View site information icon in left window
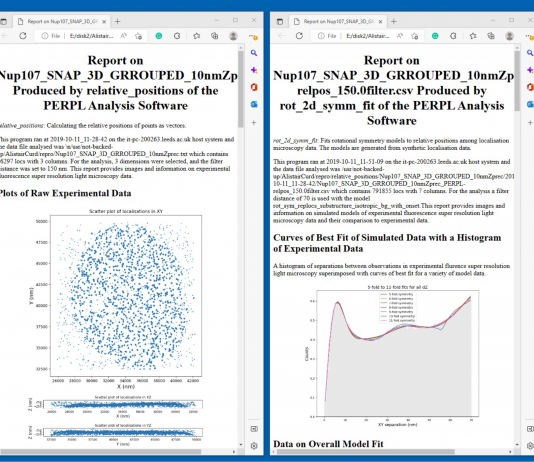The width and height of the screenshot is (534, 462). pos(45,36)
